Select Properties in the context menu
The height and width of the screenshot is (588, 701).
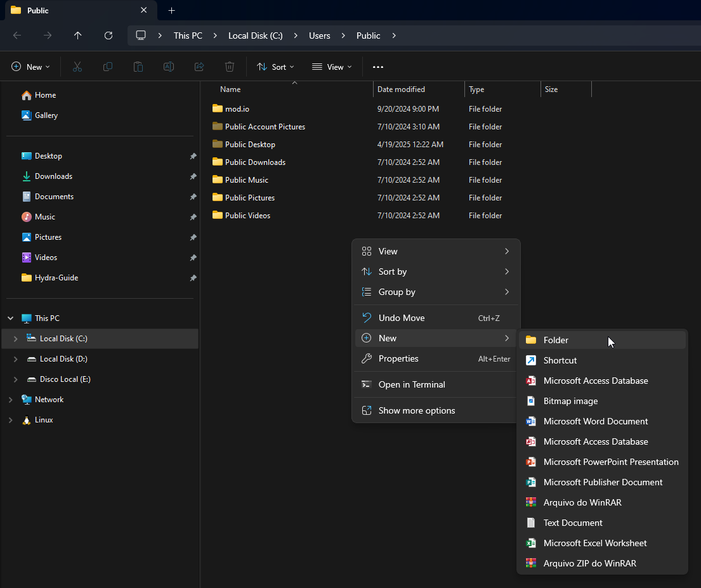pyautogui.click(x=436, y=358)
